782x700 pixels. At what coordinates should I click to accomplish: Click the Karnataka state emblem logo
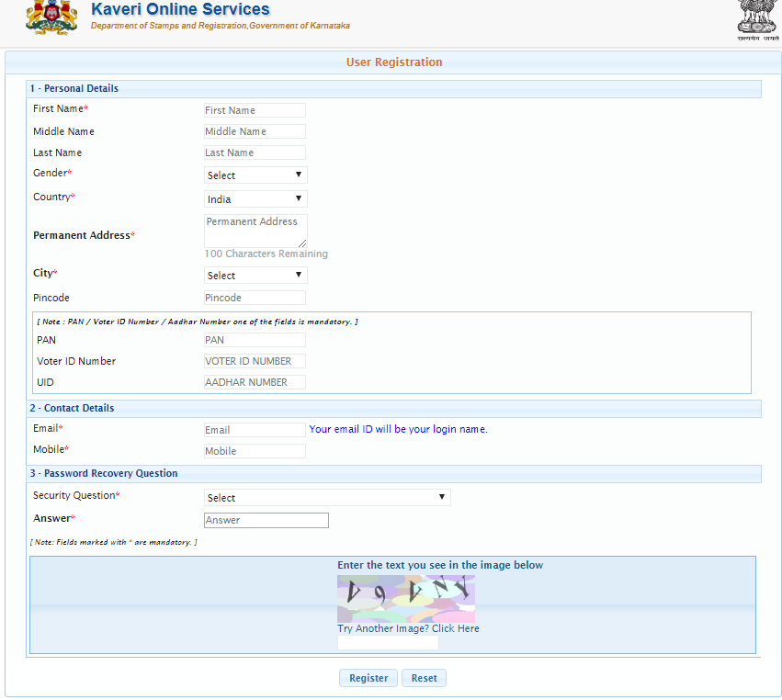pyautogui.click(x=51, y=18)
